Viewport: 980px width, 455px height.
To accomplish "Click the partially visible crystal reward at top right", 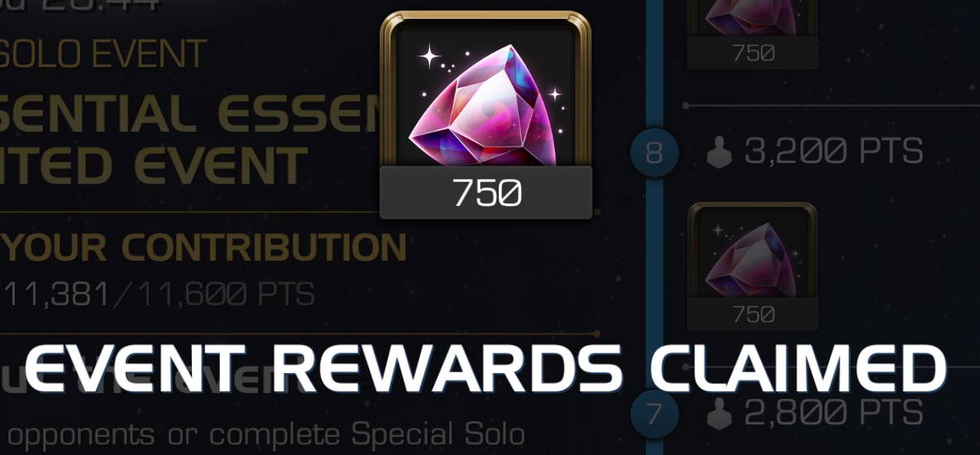I will point(753,17).
